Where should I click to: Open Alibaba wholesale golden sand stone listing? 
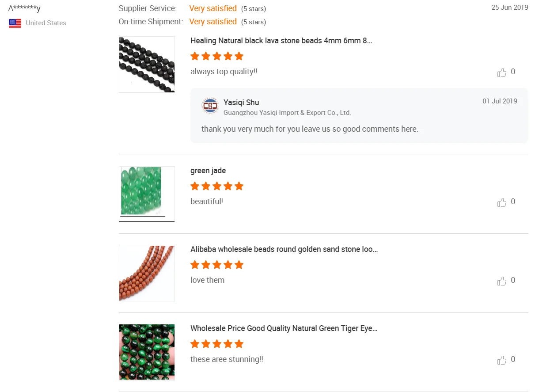coord(284,249)
